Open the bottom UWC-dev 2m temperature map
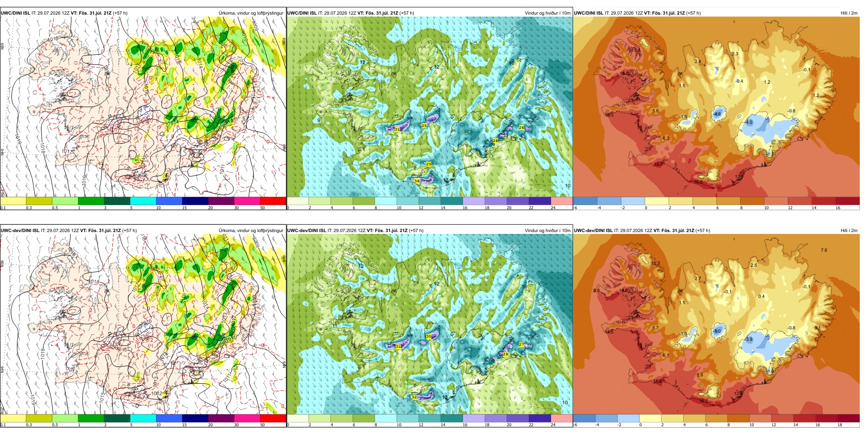The height and width of the screenshot is (434, 868). coord(716,326)
